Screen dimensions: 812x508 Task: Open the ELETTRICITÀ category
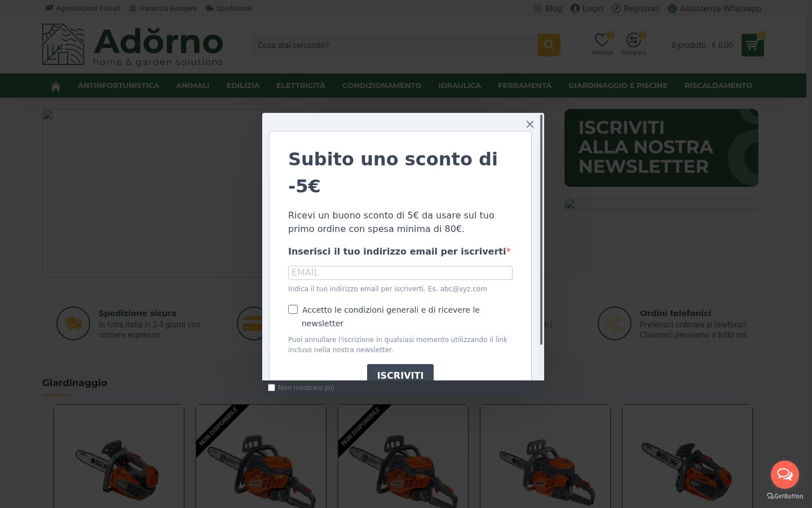tap(301, 86)
